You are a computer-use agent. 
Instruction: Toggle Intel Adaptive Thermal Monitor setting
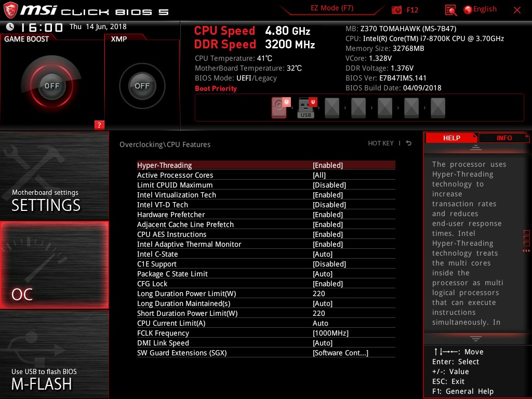pos(266,244)
